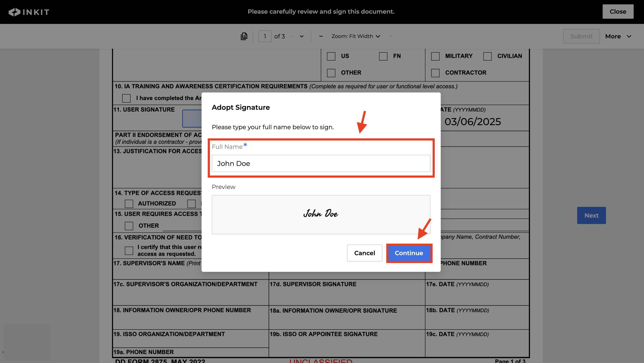This screenshot has height=363, width=644.
Task: Cancel the Adopt Signature dialog
Action: [364, 253]
